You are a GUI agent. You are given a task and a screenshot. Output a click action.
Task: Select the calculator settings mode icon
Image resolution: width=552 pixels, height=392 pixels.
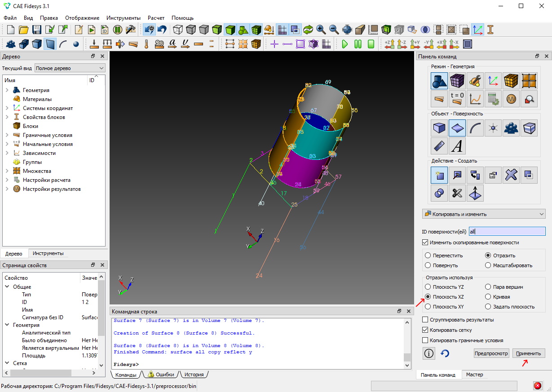pyautogui.click(x=493, y=98)
